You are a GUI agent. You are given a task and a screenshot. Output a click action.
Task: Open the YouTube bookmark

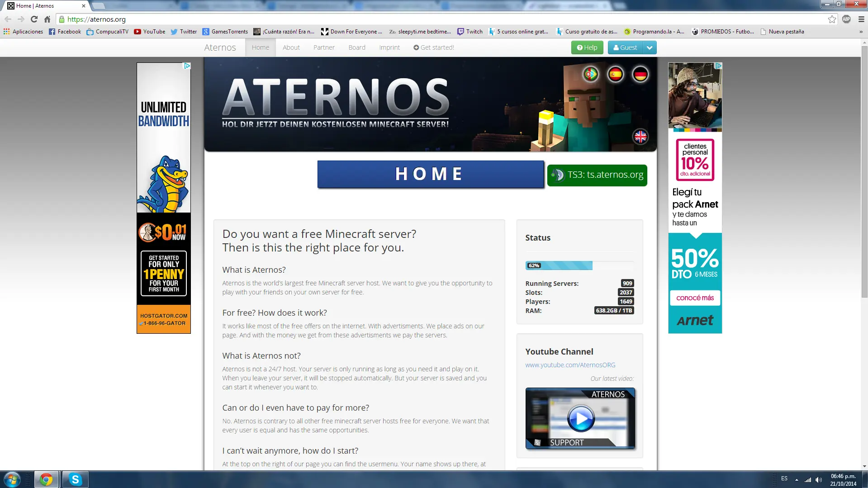[x=149, y=32]
